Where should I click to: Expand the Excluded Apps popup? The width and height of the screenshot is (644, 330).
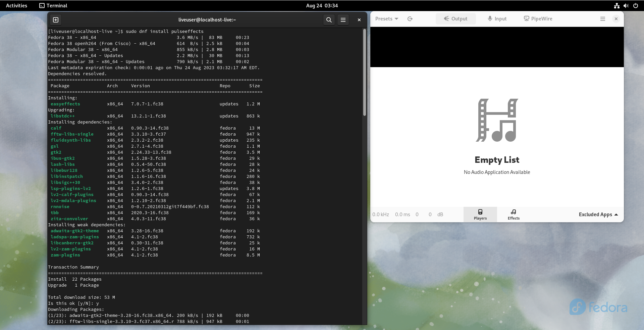click(598, 215)
